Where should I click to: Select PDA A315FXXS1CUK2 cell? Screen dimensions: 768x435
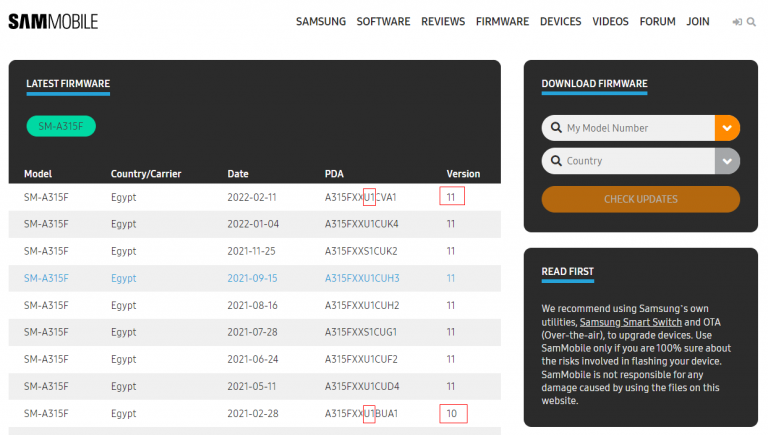coord(361,251)
